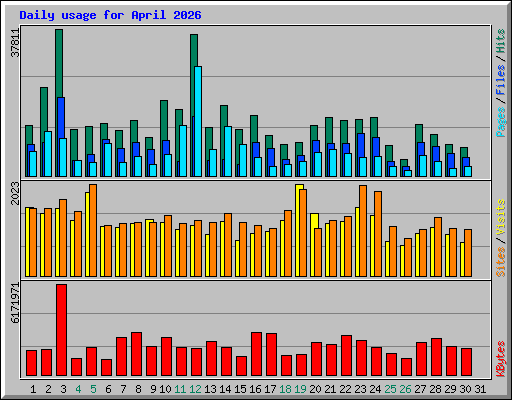Click day label 8 on the x-axis
The image size is (512, 400).
[x=138, y=389]
